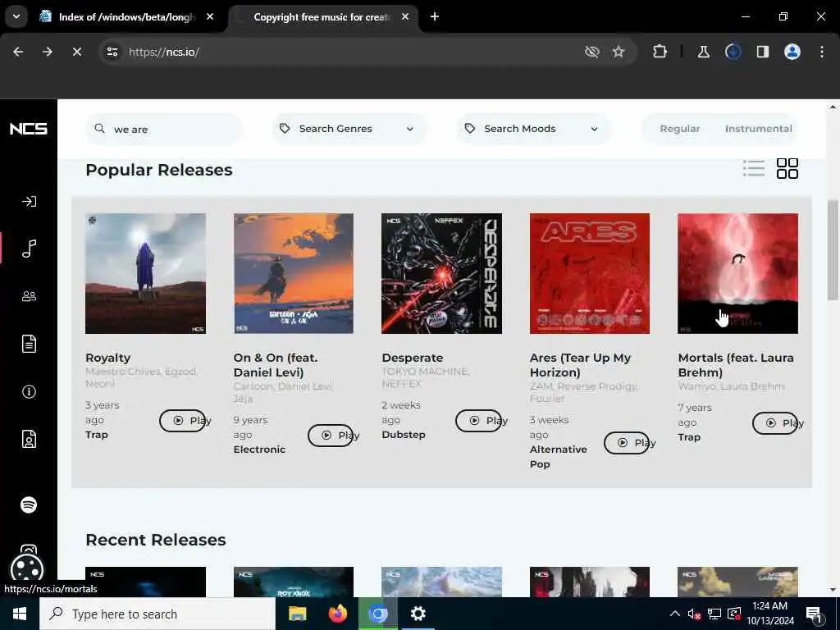Image resolution: width=840 pixels, height=630 pixels.
Task: Play Mortals (feat. Laura Brehm)
Action: click(x=775, y=422)
